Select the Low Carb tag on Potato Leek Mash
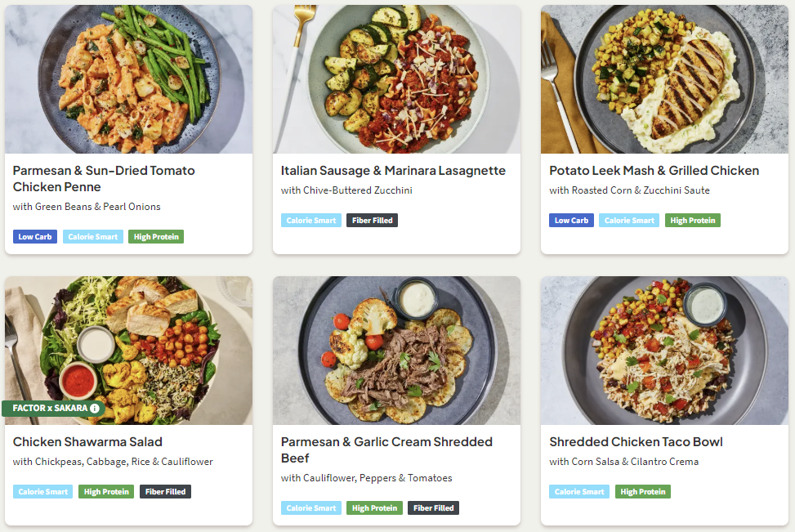795x532 pixels. tap(571, 221)
